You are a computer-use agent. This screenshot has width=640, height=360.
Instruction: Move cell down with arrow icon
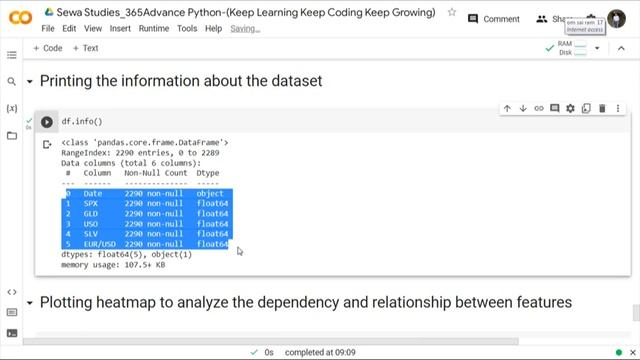[x=523, y=108]
